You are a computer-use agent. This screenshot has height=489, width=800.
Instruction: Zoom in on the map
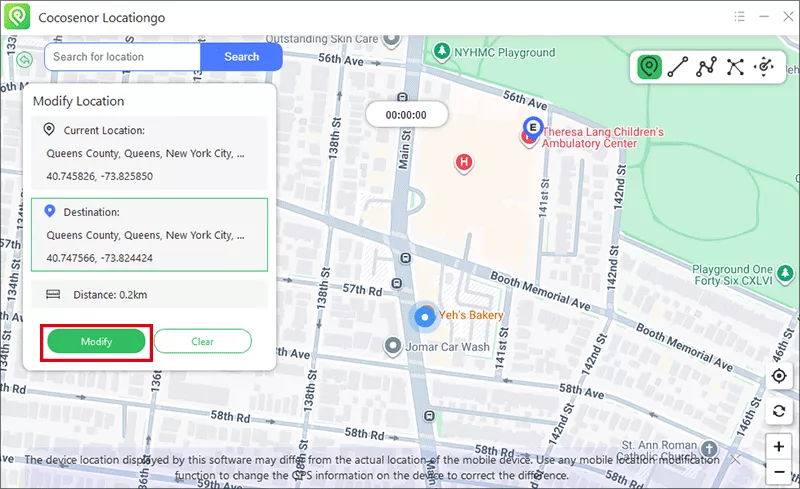779,446
